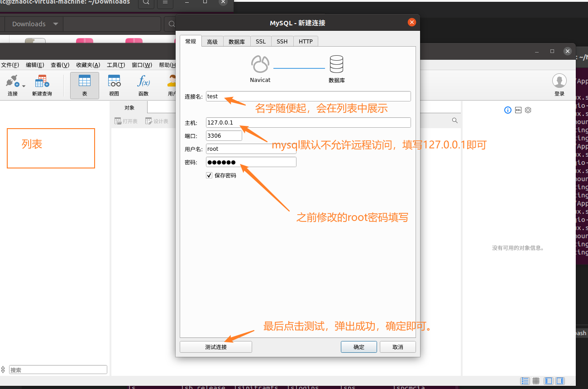Image resolution: width=588 pixels, height=389 pixels.
Task: Click the search icon in Downloads window titlebar
Action: 146,3
